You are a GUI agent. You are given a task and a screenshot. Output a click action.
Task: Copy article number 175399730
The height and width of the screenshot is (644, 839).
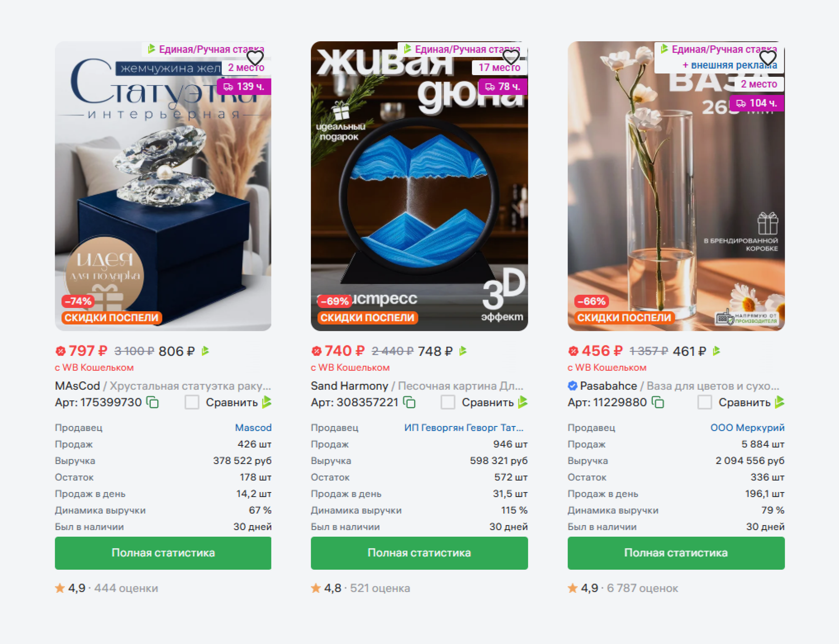click(x=152, y=402)
